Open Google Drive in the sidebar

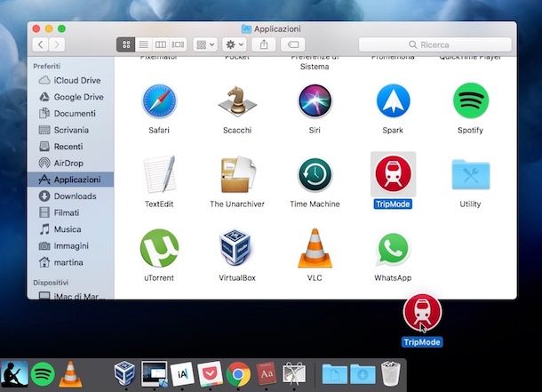tap(70, 97)
